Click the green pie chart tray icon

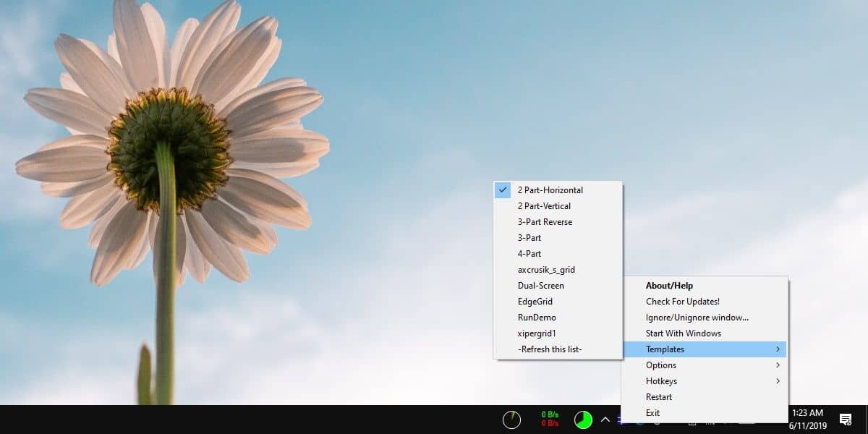[x=583, y=420]
